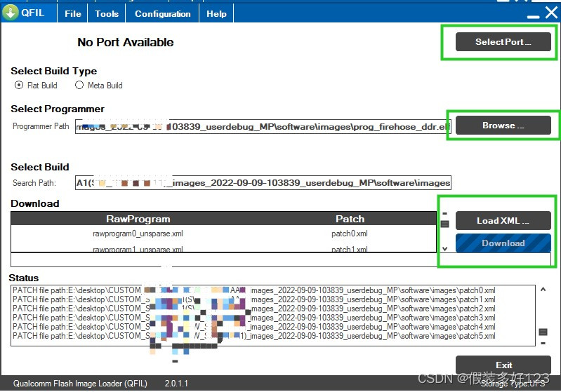Click into the Programmer Path field

263,126
